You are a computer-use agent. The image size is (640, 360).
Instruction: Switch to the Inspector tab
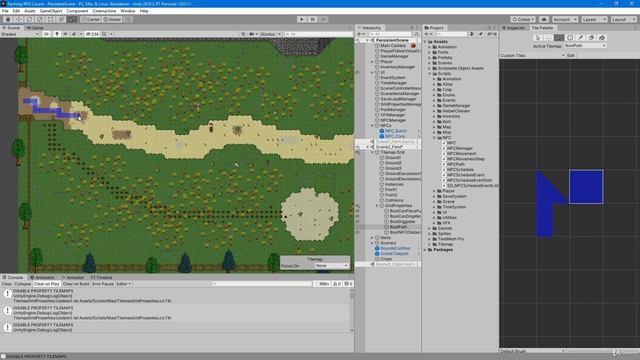[514, 28]
